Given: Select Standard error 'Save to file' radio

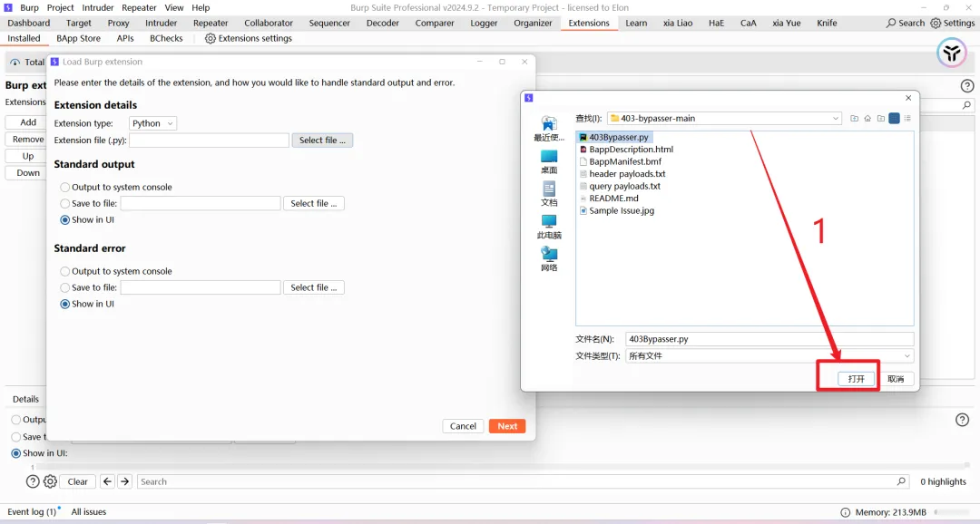Looking at the screenshot, I should pos(65,287).
